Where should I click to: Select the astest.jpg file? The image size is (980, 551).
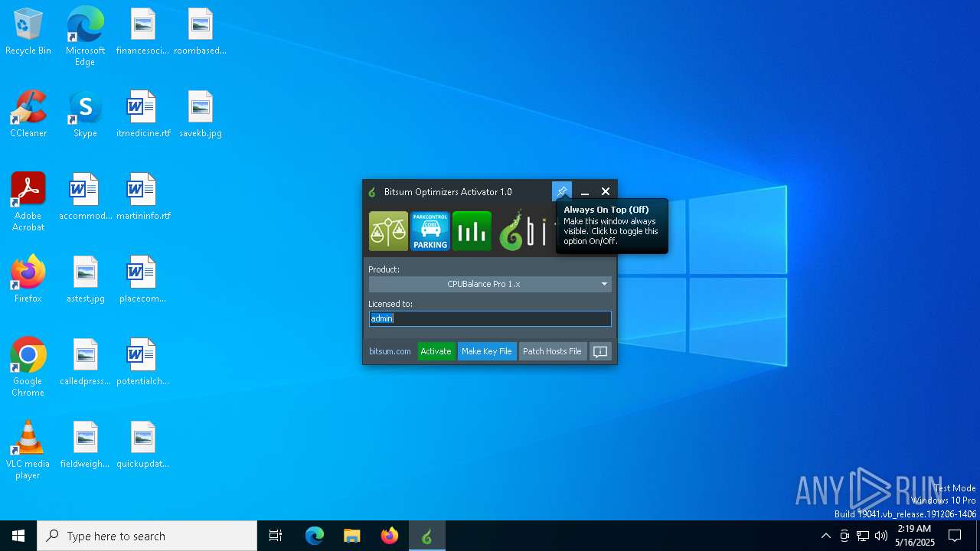coord(85,279)
